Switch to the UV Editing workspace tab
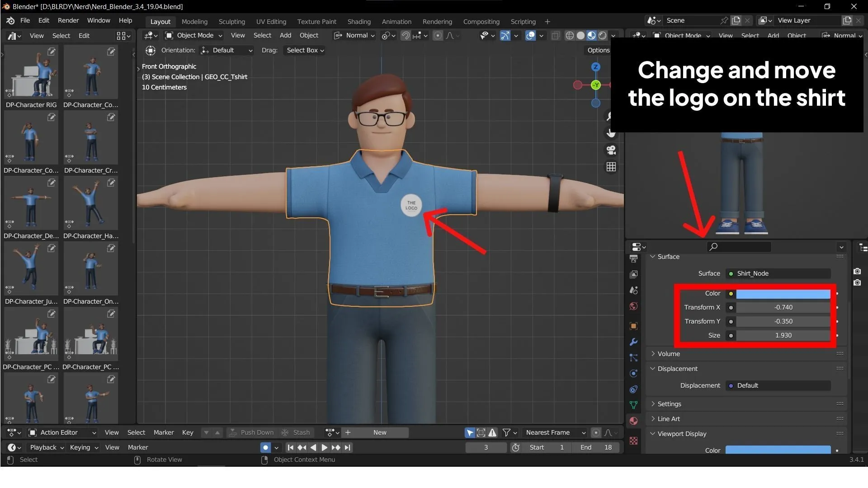This screenshot has width=868, height=488. 271,21
